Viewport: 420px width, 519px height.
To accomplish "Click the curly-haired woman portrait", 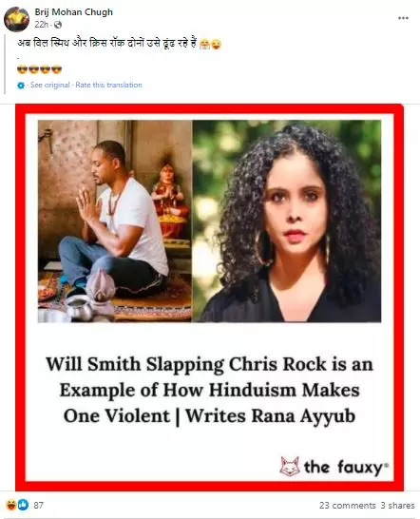I will click(287, 221).
